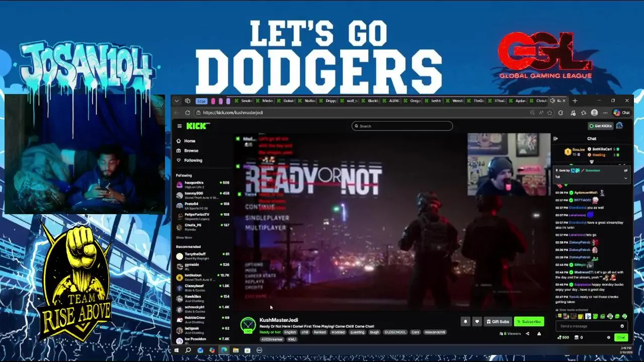Open a new browser tab

[575, 101]
